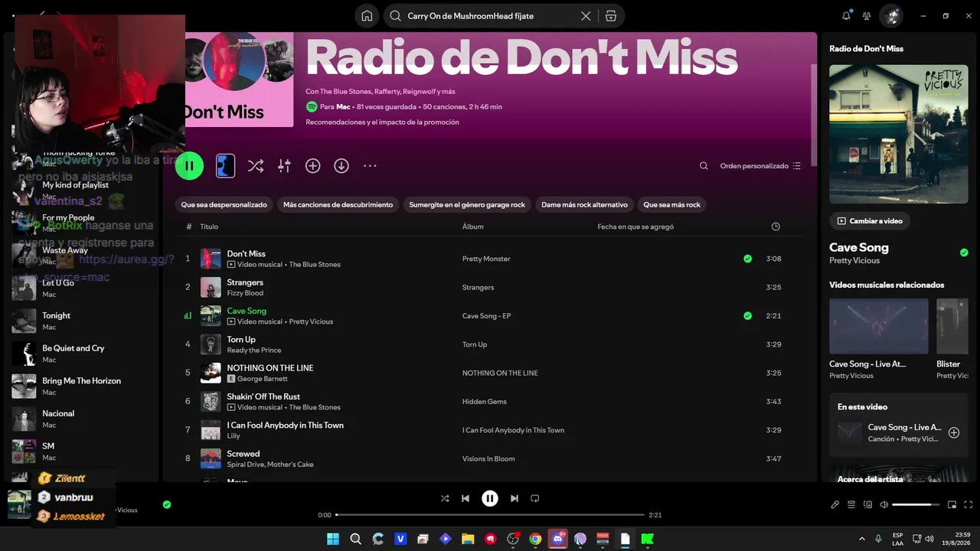The width and height of the screenshot is (980, 551).
Task: Skip to the previous track
Action: pyautogui.click(x=465, y=498)
